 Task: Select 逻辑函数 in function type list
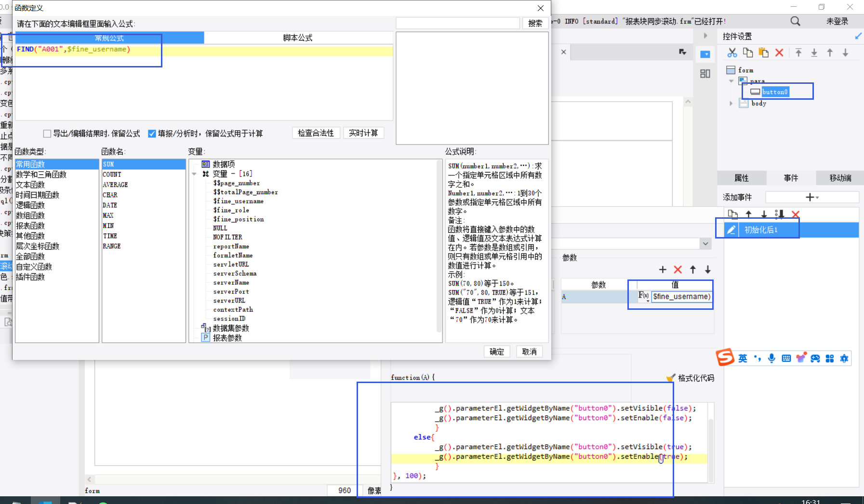(x=30, y=205)
